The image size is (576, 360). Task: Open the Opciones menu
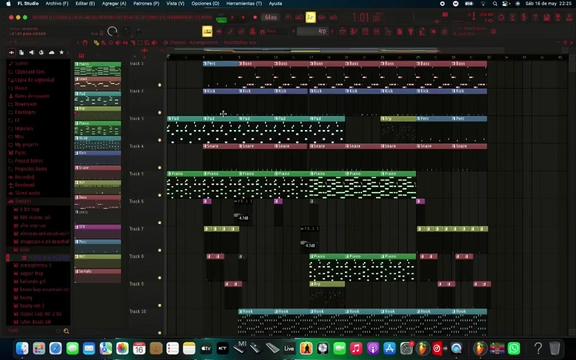click(205, 4)
